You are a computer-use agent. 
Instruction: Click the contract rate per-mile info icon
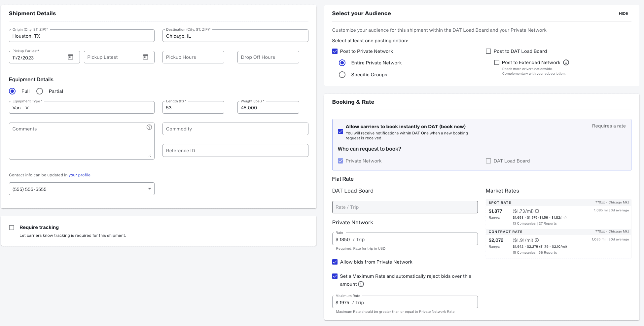click(x=537, y=240)
